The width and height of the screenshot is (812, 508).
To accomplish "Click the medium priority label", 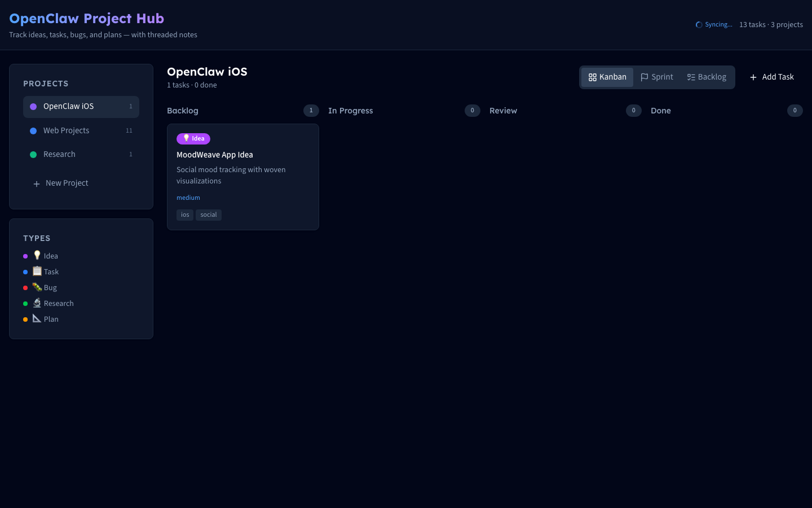I will [x=188, y=198].
